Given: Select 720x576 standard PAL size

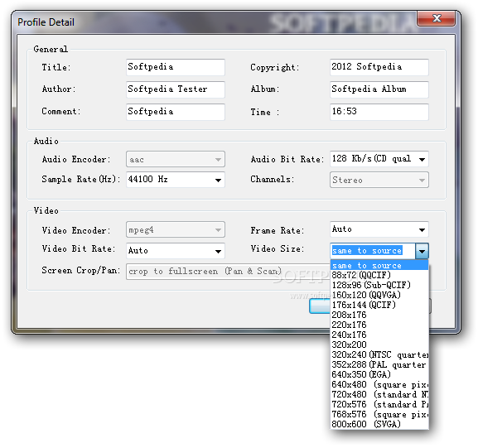Looking at the screenshot, I should click(379, 404).
